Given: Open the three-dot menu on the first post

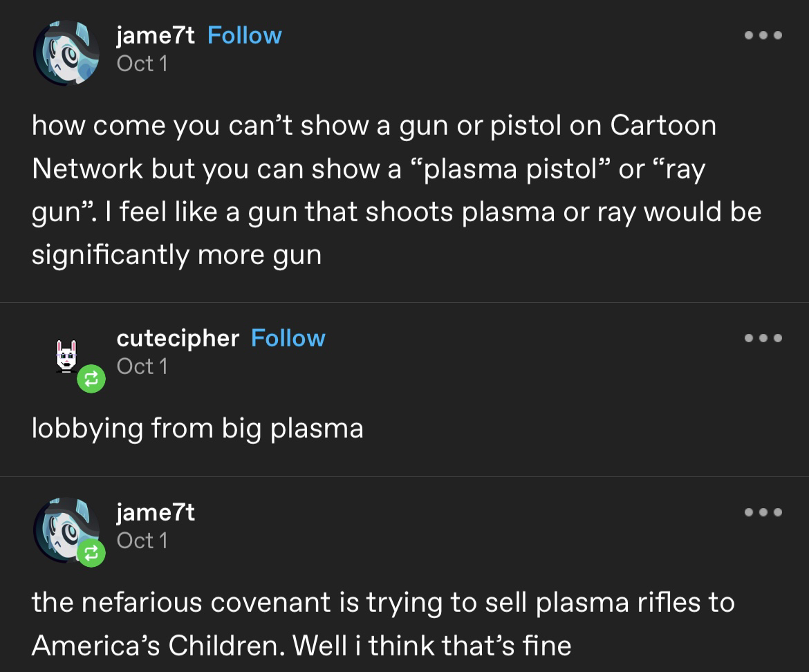Looking at the screenshot, I should click(763, 35).
